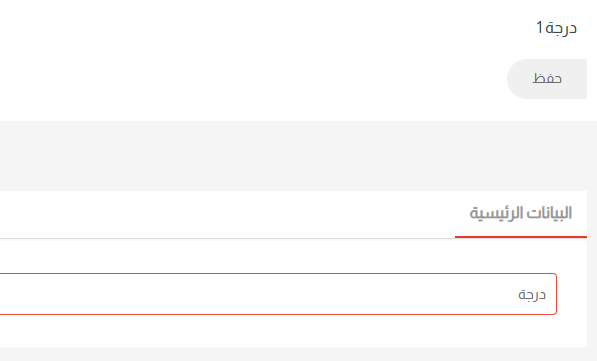
Task: Click the word الرئيسية in the tab
Action: 496,213
